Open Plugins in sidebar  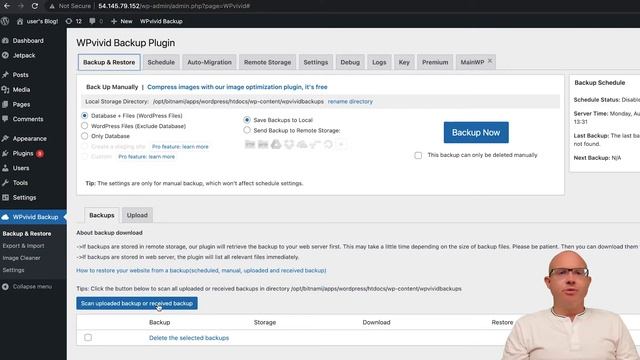click(23, 153)
